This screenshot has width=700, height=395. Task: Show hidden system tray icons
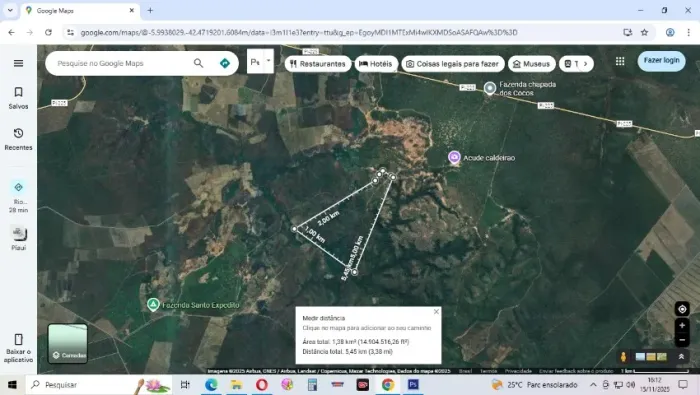click(593, 385)
